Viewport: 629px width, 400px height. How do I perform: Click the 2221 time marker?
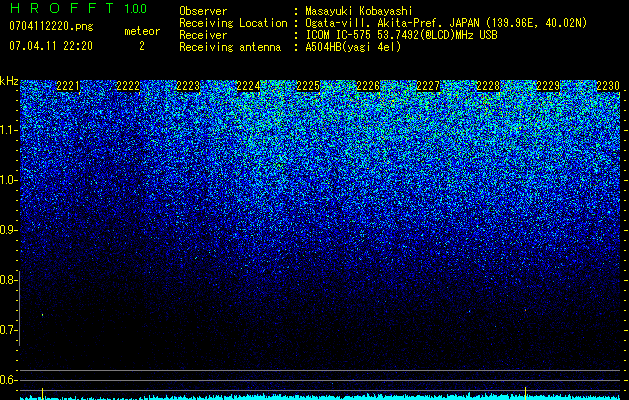click(68, 86)
